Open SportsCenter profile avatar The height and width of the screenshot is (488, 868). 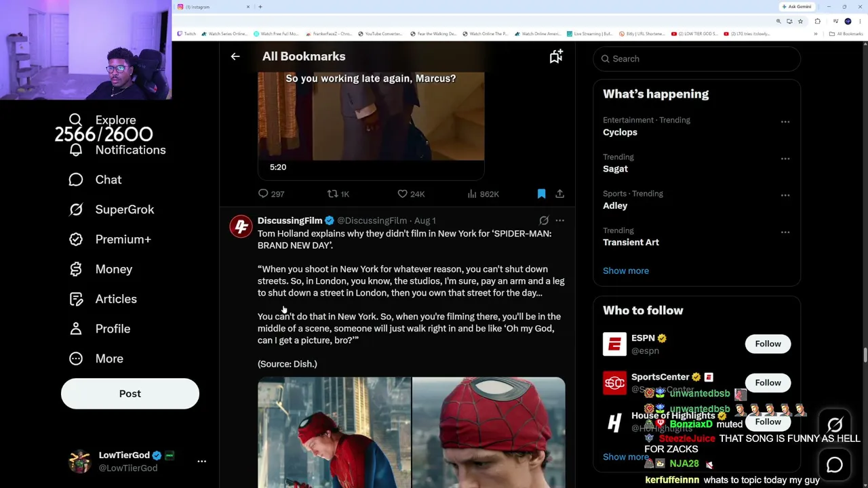click(614, 383)
